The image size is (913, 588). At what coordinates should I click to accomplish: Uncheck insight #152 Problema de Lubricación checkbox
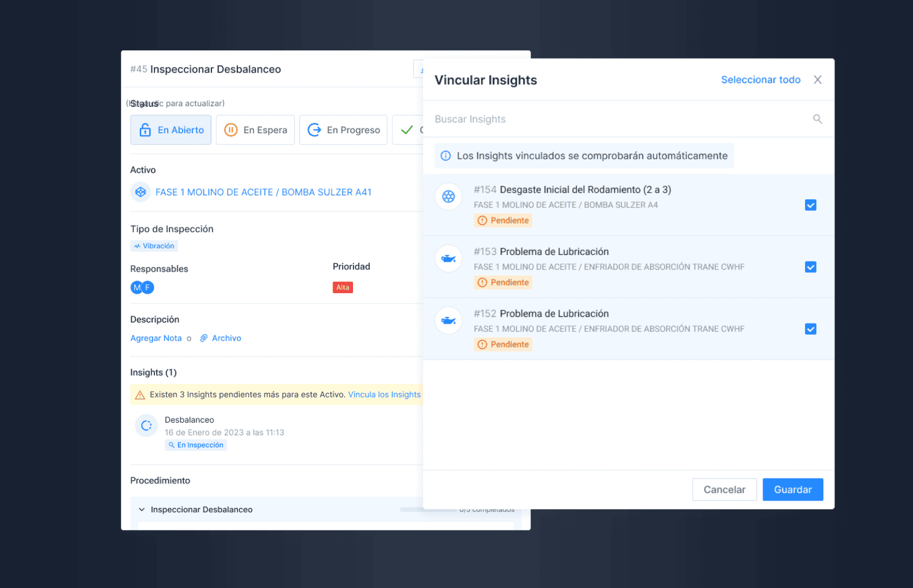pyautogui.click(x=810, y=329)
